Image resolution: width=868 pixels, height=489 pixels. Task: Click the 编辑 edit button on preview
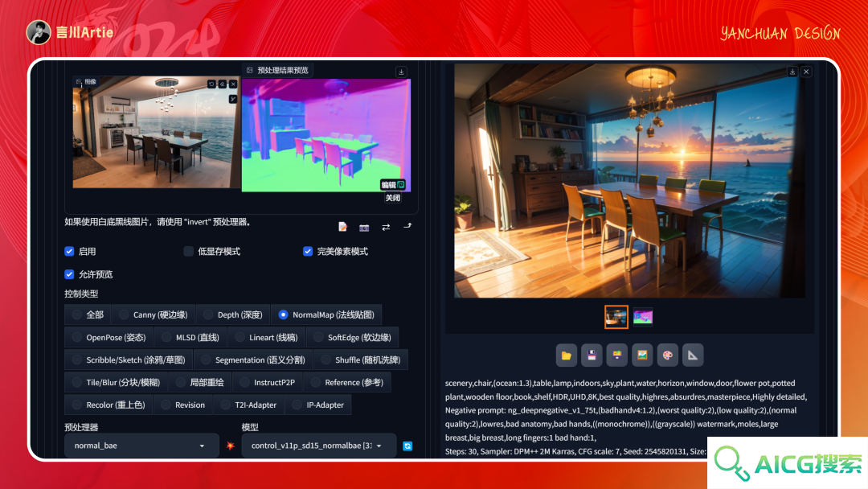click(x=393, y=184)
